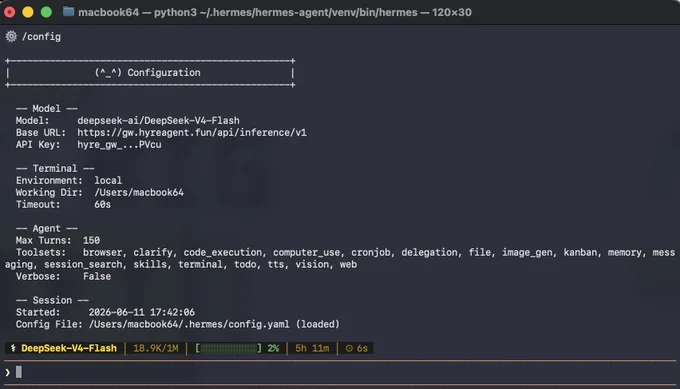Click the Started timestamp "2026-06-11 17:42:06"
This screenshot has width=680, height=389.
tap(141, 312)
